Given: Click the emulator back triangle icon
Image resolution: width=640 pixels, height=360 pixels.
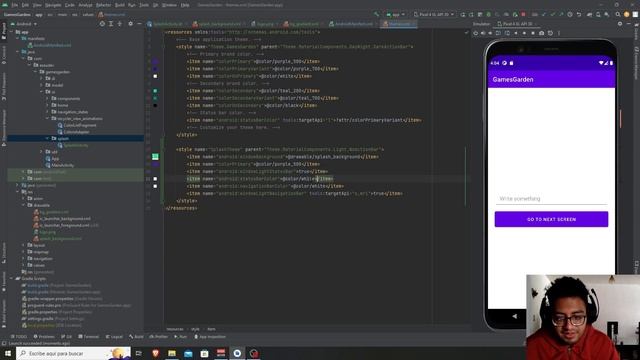Looking at the screenshot, I should (x=516, y=33).
